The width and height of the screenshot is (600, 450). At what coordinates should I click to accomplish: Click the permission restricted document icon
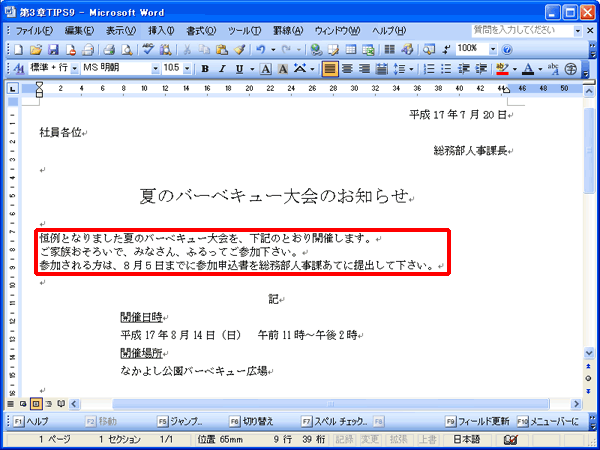point(70,49)
